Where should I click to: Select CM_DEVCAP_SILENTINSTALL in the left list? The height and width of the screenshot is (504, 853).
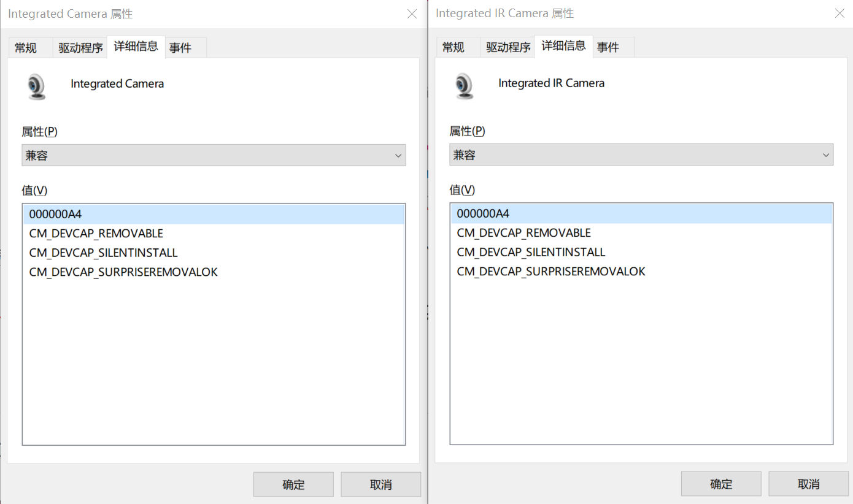click(x=103, y=253)
